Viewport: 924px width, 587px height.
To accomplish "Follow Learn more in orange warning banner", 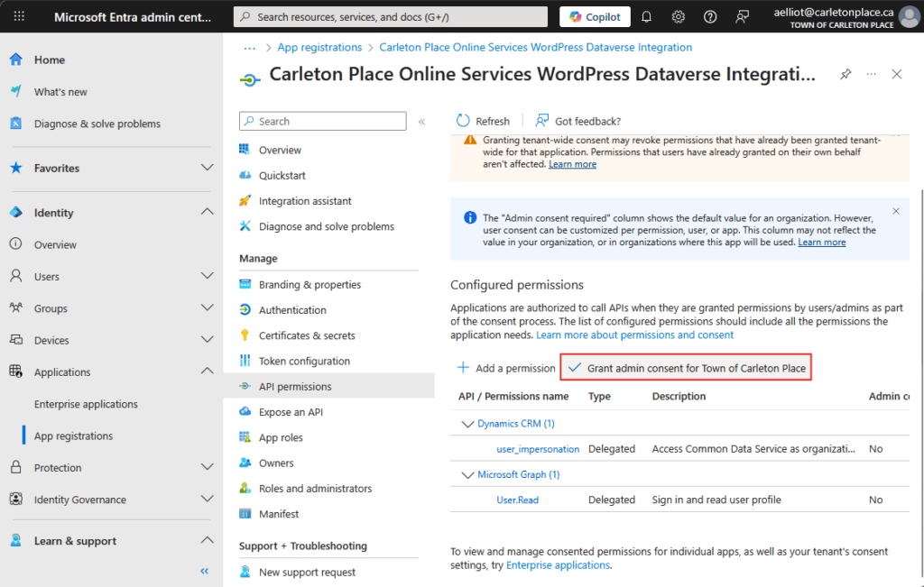I will pyautogui.click(x=572, y=164).
